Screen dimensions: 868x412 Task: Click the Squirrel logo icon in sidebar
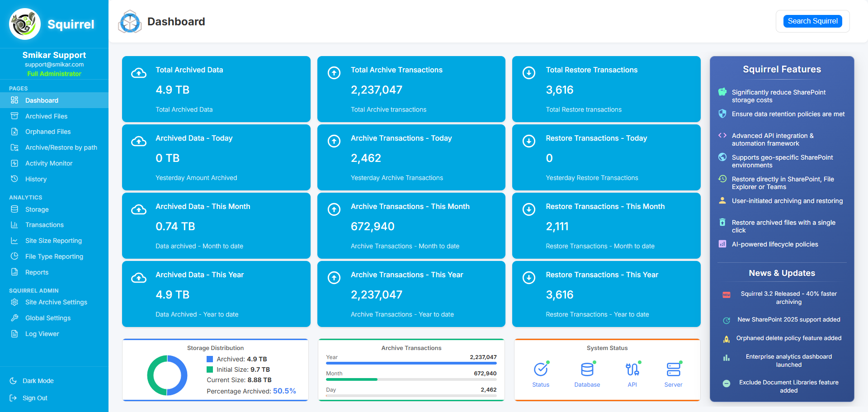[x=25, y=24]
